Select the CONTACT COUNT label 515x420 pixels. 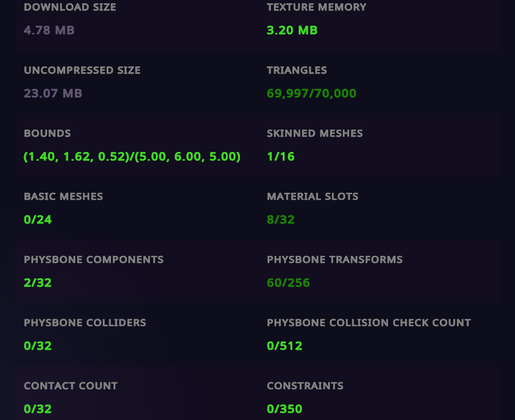click(71, 386)
